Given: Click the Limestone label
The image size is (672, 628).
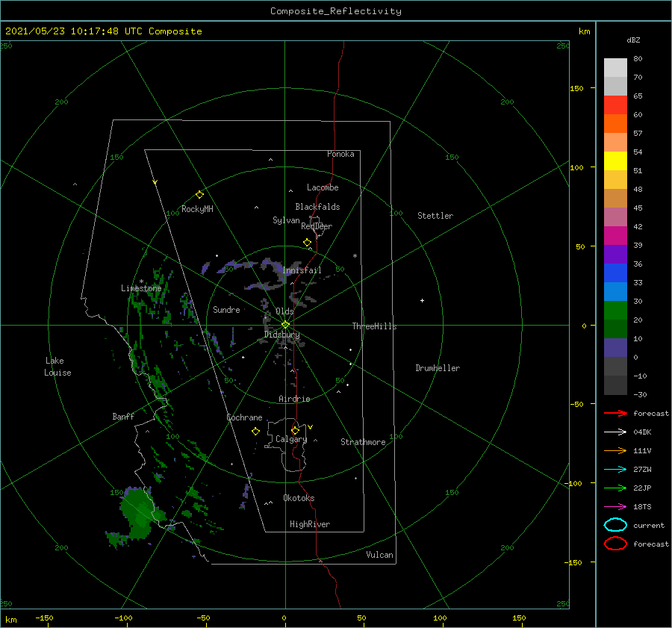Looking at the screenshot, I should pos(141,288).
